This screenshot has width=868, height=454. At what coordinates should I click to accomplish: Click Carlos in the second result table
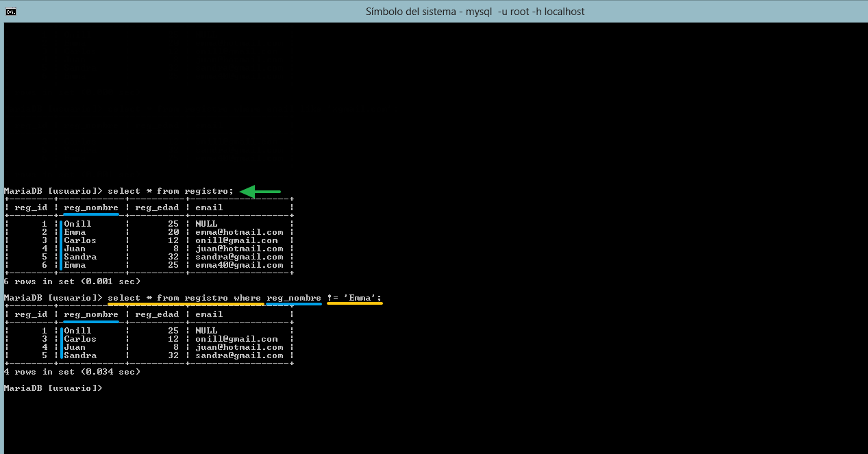pos(80,339)
